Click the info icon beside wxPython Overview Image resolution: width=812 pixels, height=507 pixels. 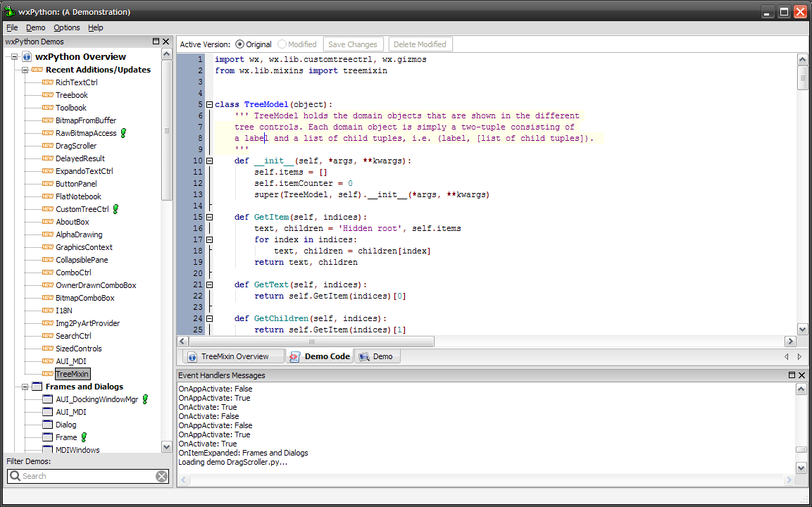(27, 57)
